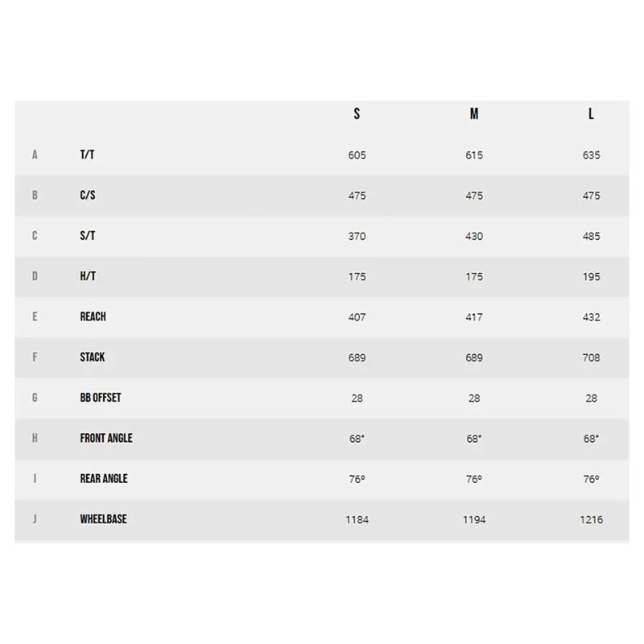The width and height of the screenshot is (644, 644).
Task: Click the S size column header
Action: coord(357,114)
